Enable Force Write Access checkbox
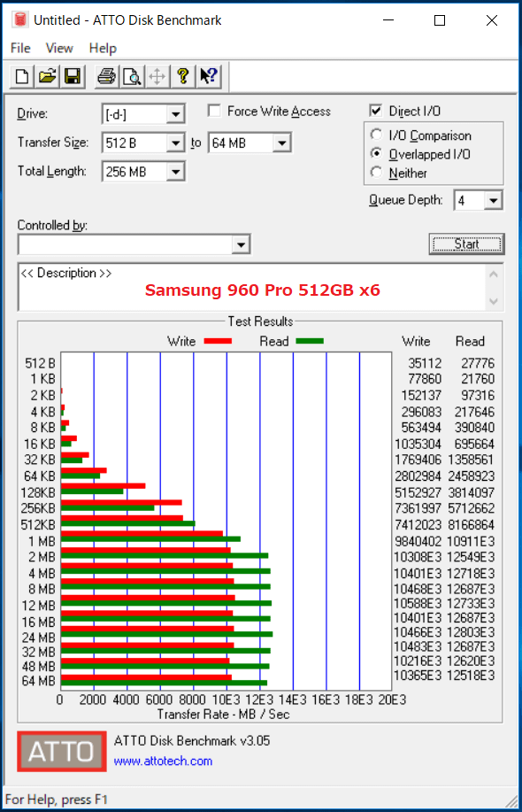 (x=214, y=111)
